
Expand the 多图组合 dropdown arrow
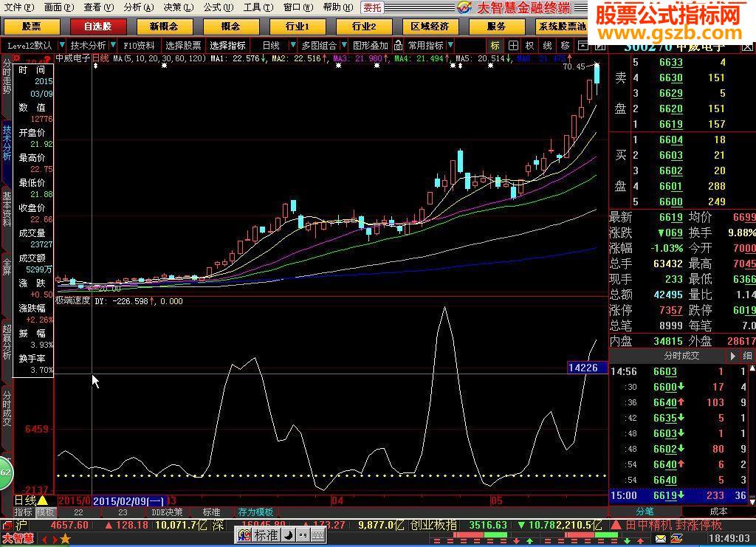click(344, 45)
